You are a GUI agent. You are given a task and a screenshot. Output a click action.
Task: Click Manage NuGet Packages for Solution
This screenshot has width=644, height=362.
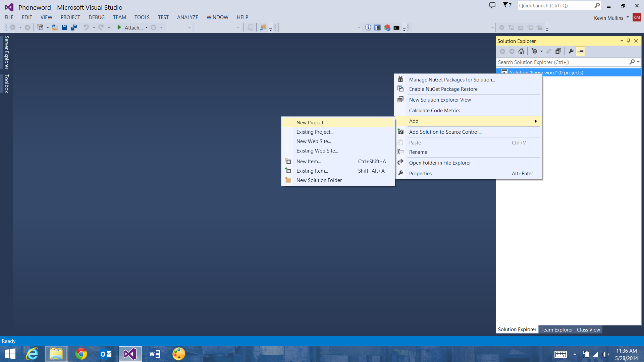tap(452, 80)
